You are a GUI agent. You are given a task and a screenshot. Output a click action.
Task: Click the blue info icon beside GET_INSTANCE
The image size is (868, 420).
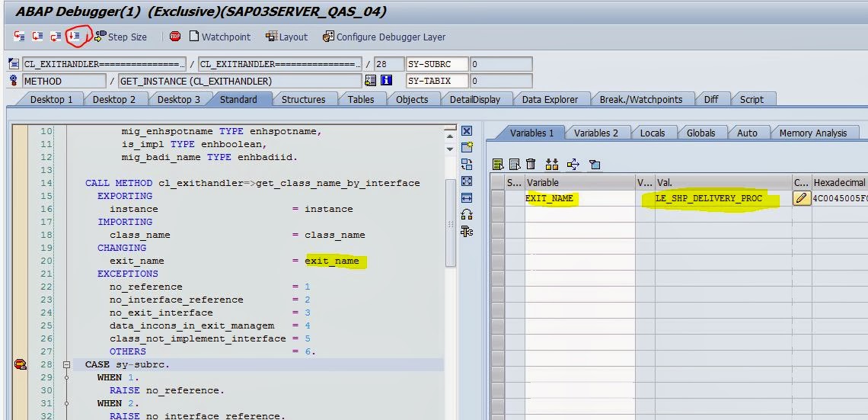[387, 81]
